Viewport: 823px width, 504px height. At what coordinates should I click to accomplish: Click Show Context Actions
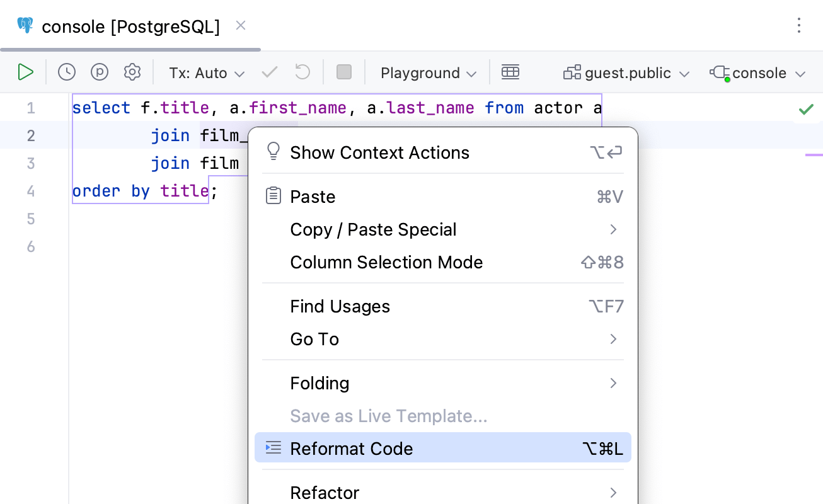pos(379,152)
